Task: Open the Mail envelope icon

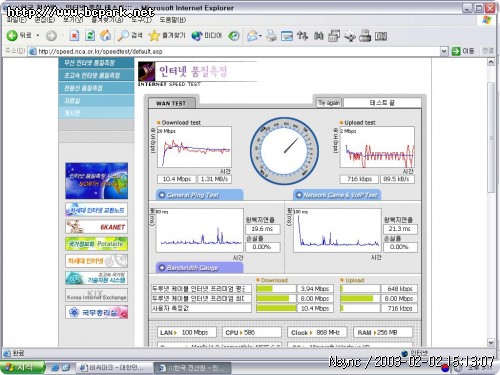Action: (253, 35)
